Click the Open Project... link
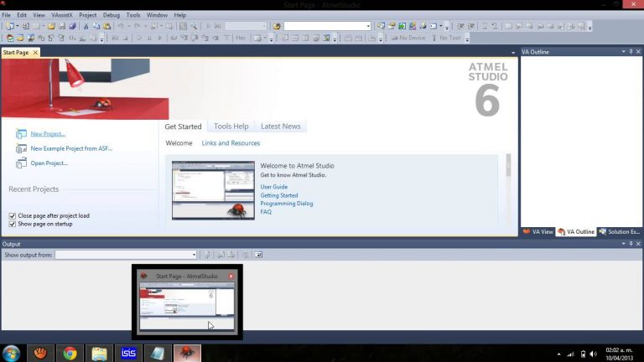This screenshot has height=362, width=644. pos(49,163)
